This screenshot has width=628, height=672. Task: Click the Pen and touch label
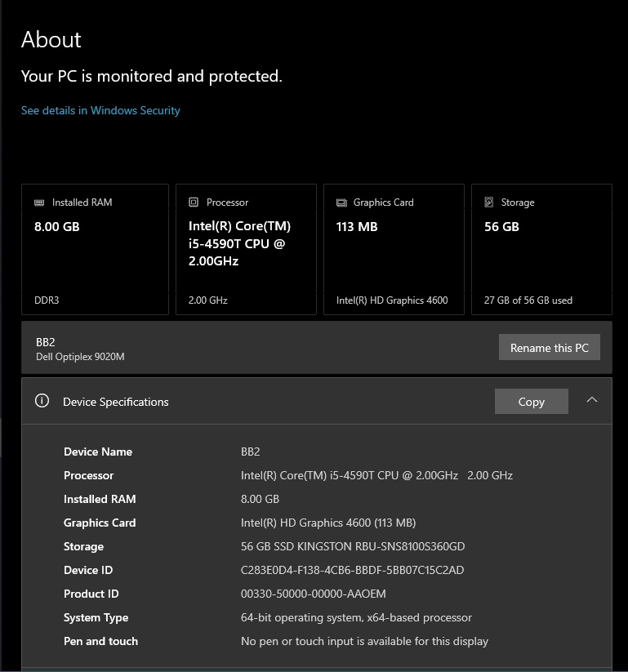[x=100, y=641]
